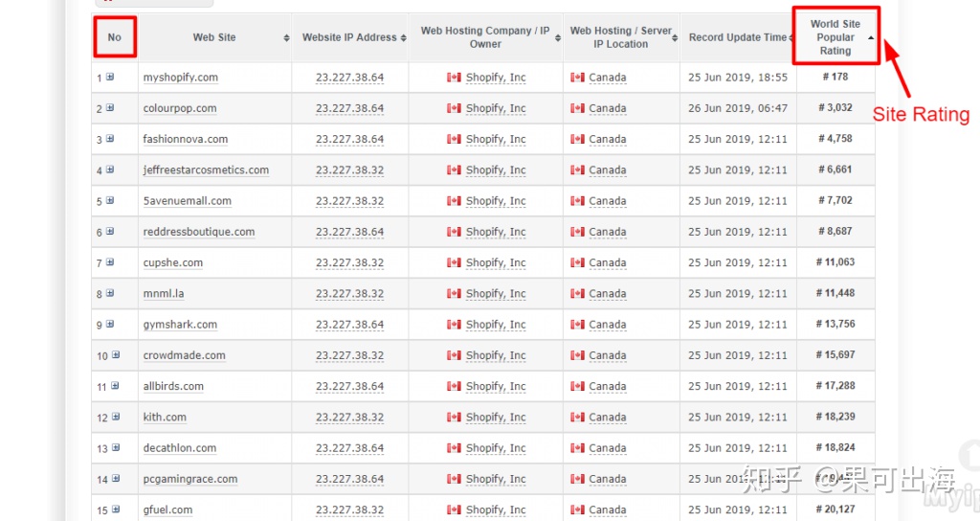This screenshot has height=521, width=980.
Task: Click Canada in fashionnova.com row
Action: (608, 139)
